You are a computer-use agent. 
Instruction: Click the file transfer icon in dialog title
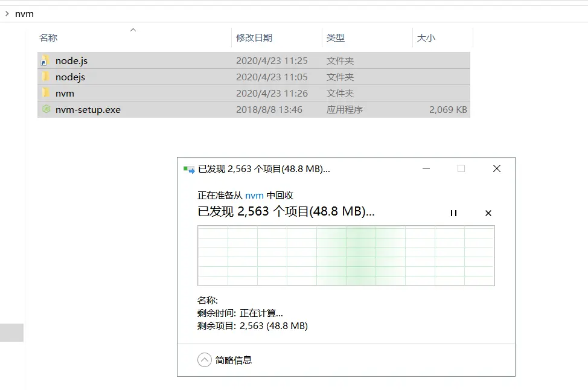point(189,170)
